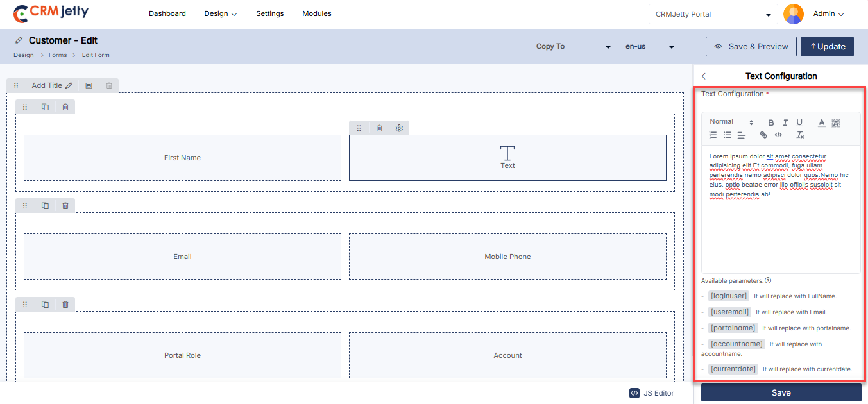Toggle italic formatting in the text editor
This screenshot has width=868, height=404.
[785, 122]
